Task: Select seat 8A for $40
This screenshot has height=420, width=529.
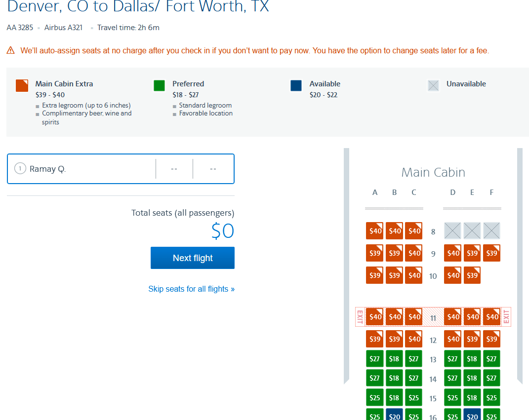Action: click(374, 231)
